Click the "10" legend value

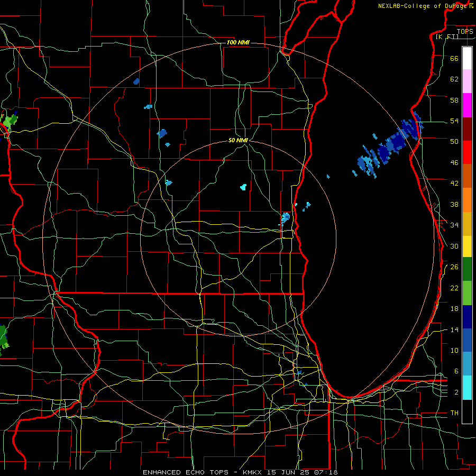coord(454,350)
